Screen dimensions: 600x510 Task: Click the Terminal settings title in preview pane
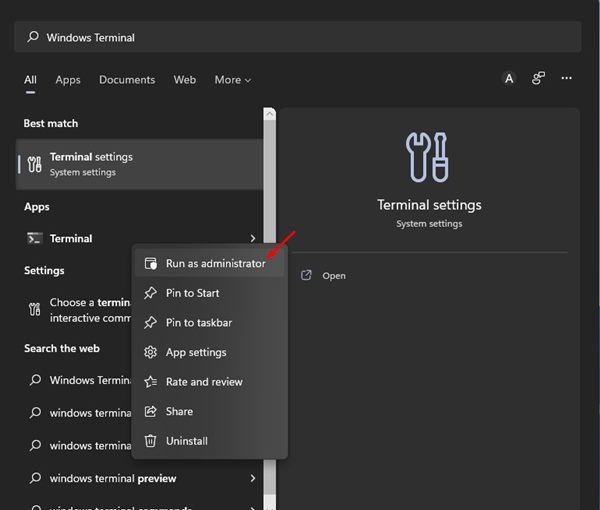pyautogui.click(x=429, y=205)
